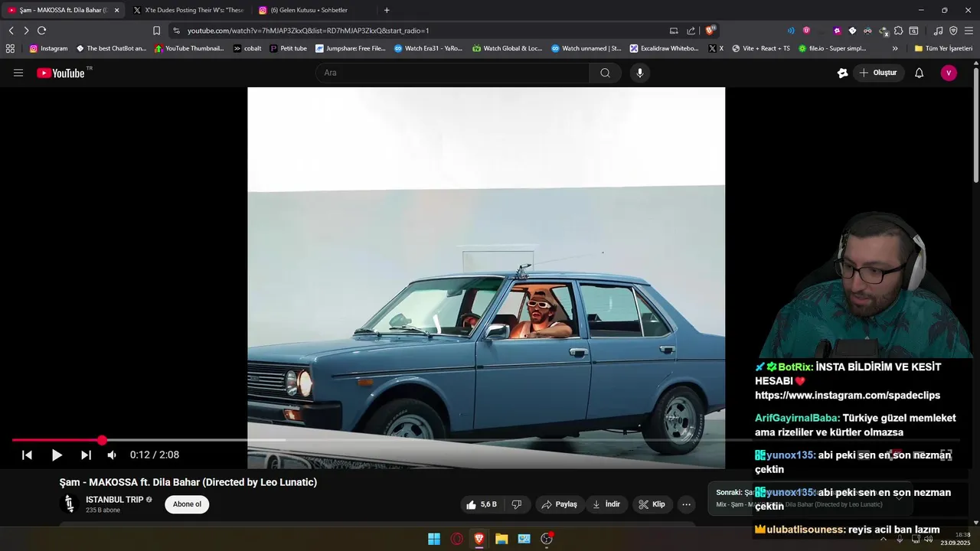Image resolution: width=980 pixels, height=551 pixels.
Task: Share this page from address bar
Action: pos(691,31)
